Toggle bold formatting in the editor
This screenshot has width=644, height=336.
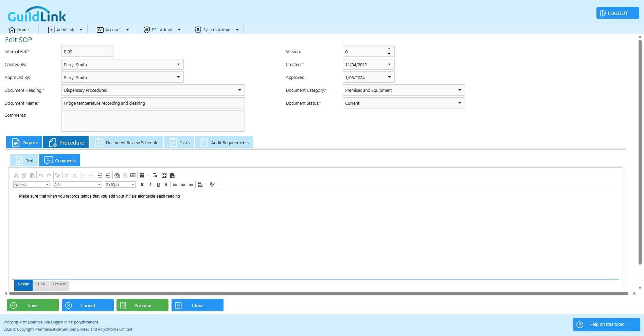(x=142, y=184)
